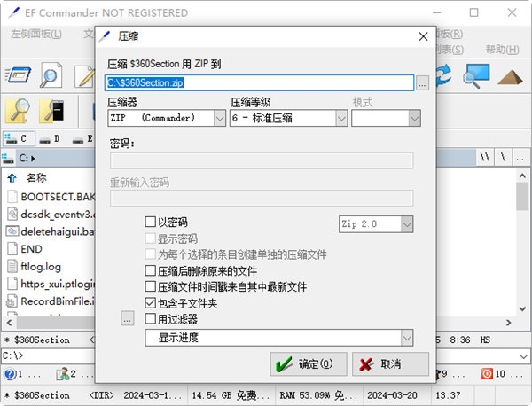Enable 压缩后删除原来的文件 checkbox
Screen dimensions: 532x406
151,270
